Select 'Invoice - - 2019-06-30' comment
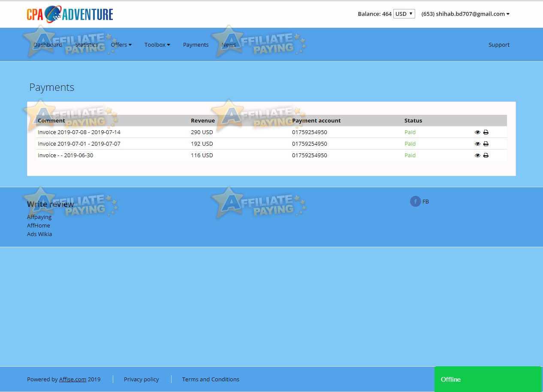 tap(65, 156)
